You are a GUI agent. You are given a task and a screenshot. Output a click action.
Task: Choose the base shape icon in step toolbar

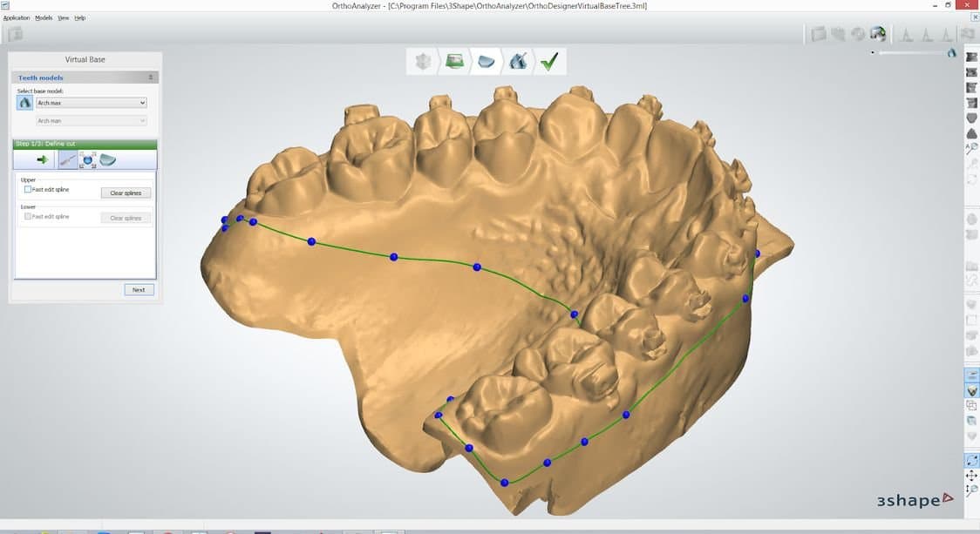(x=107, y=159)
